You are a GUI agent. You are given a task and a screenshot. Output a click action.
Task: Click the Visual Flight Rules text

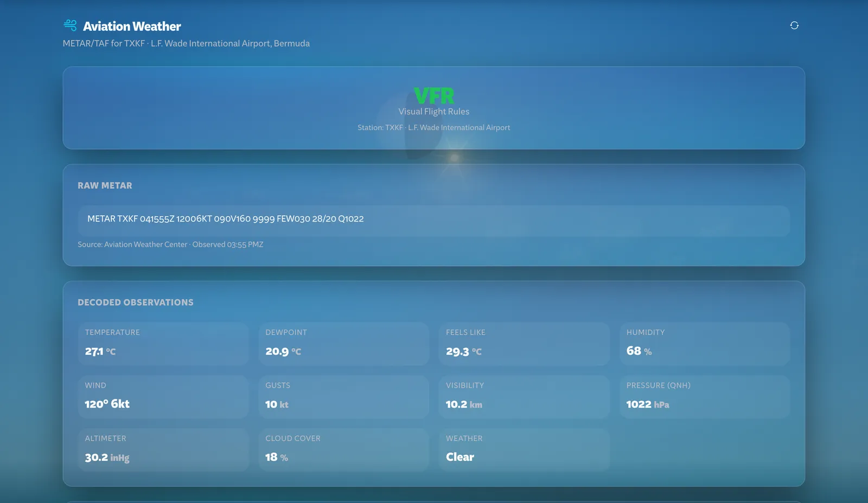pos(434,111)
